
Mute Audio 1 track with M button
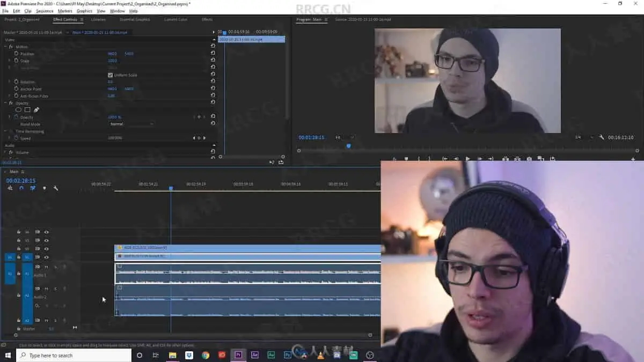[46, 267]
